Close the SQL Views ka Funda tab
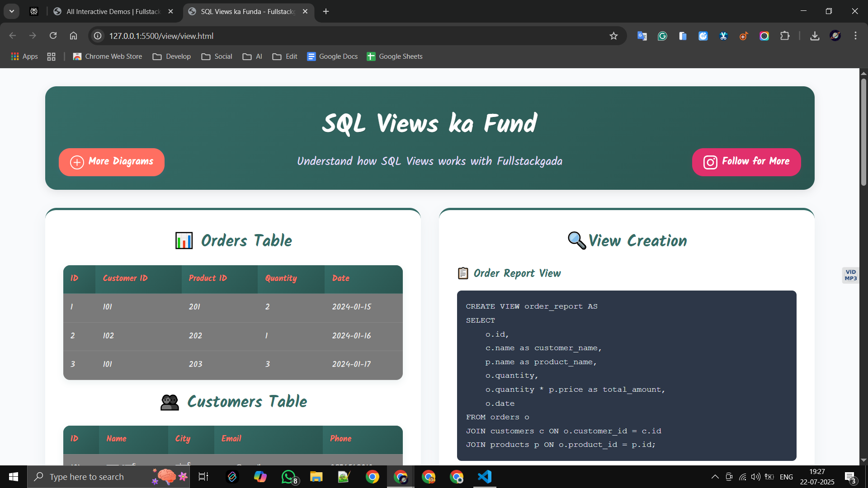The width and height of the screenshot is (868, 488). point(305,11)
